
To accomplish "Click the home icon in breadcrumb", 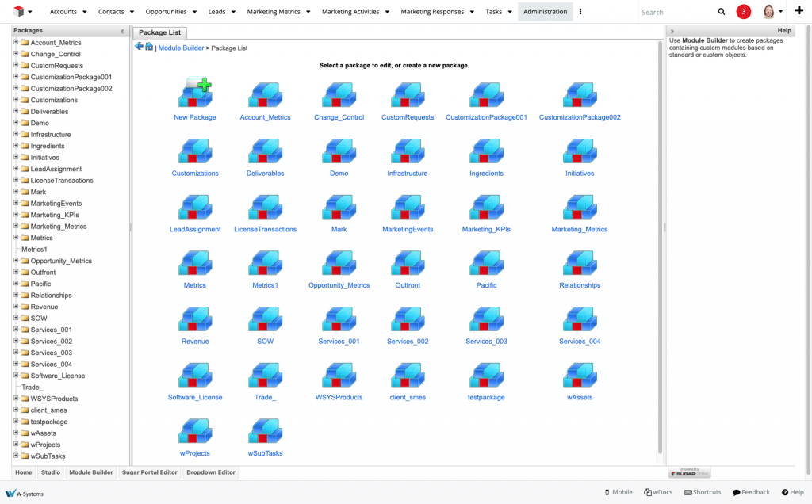I will [149, 47].
